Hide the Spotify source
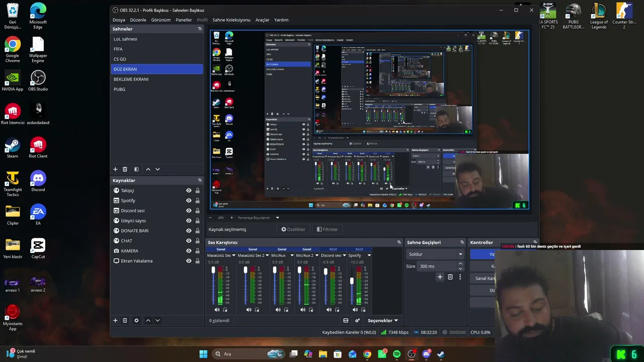Viewport: 644px width, 362px height. coord(189,201)
